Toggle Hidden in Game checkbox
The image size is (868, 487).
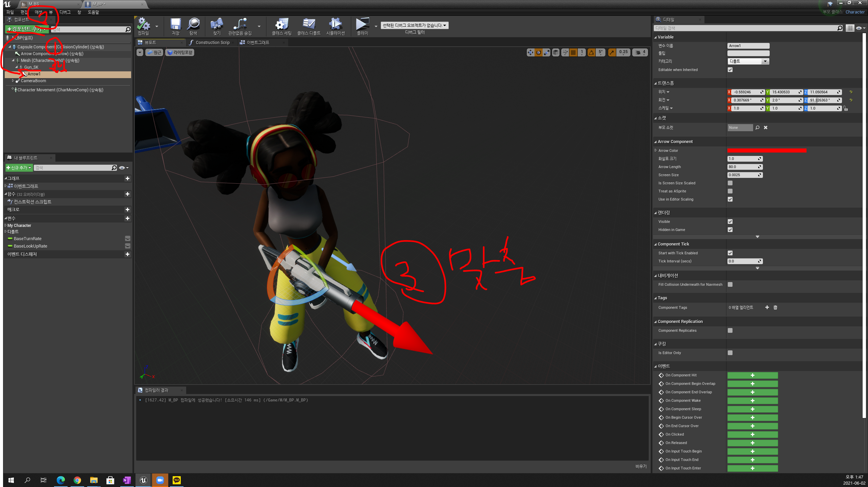pyautogui.click(x=730, y=230)
